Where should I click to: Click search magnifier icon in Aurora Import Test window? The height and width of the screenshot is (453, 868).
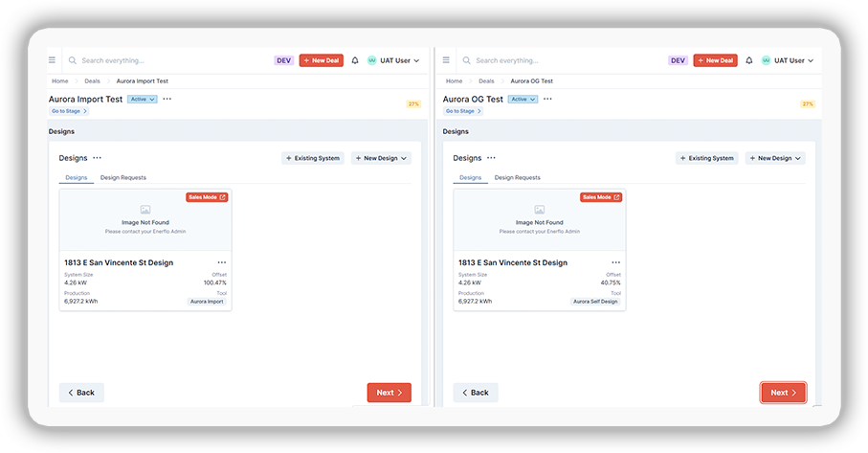click(x=73, y=60)
